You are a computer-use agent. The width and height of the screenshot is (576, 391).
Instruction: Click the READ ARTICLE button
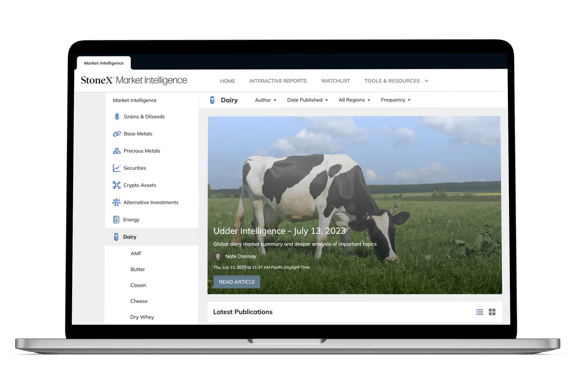[x=237, y=282]
